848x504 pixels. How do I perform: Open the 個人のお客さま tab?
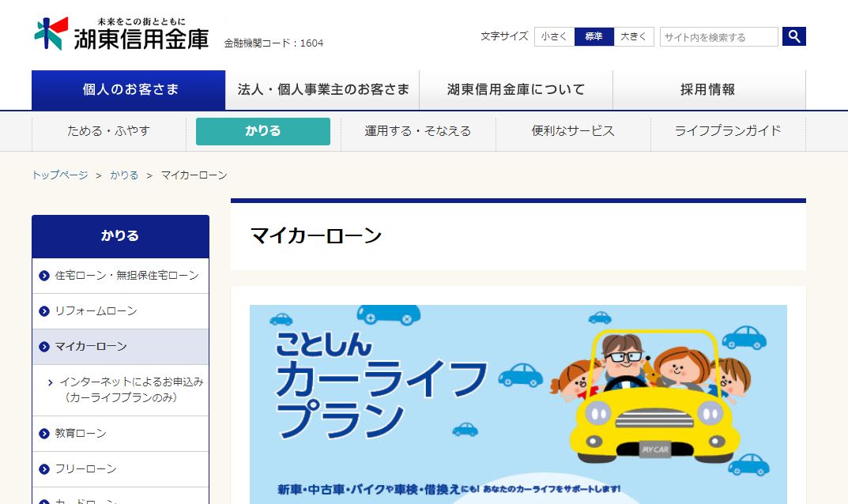point(129,90)
